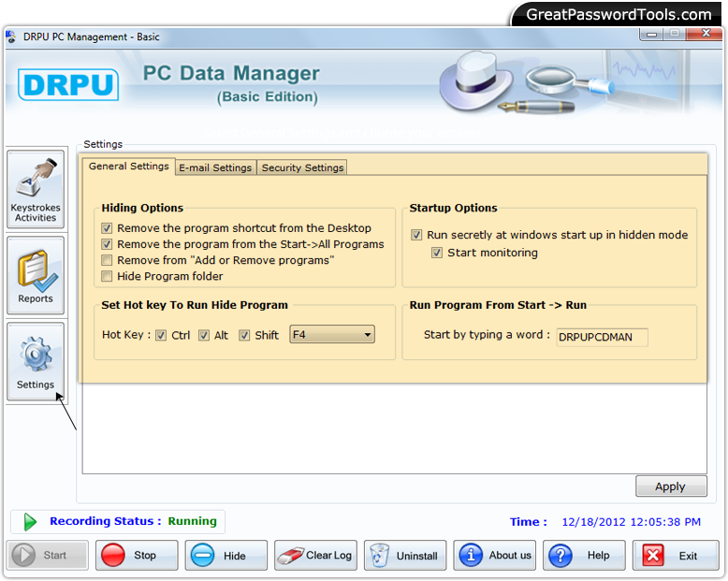Click the green Recording Status play icon
Screen dimensions: 728x581
pos(30,522)
